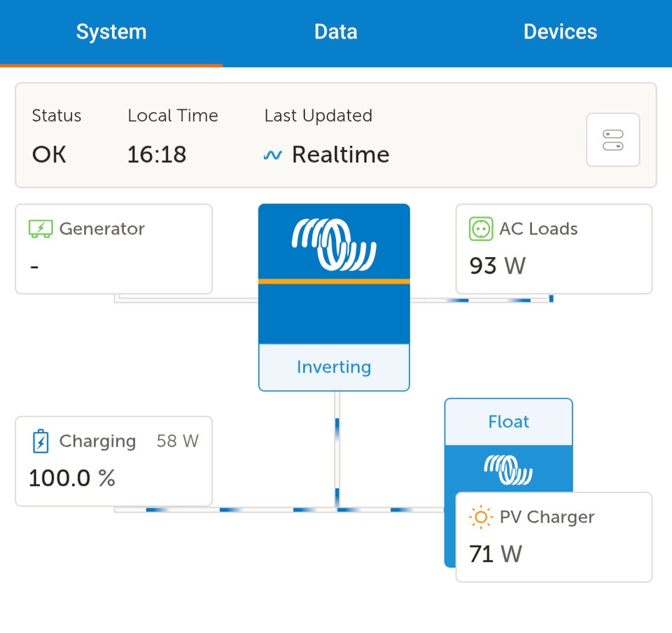Click the Realtime wave icon
672x633 pixels.
pyautogui.click(x=272, y=155)
